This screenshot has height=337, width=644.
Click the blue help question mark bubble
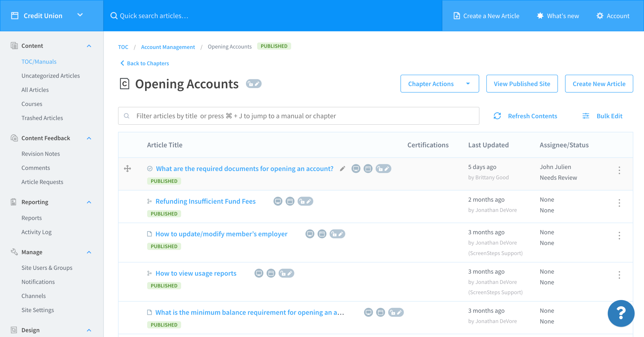click(621, 313)
